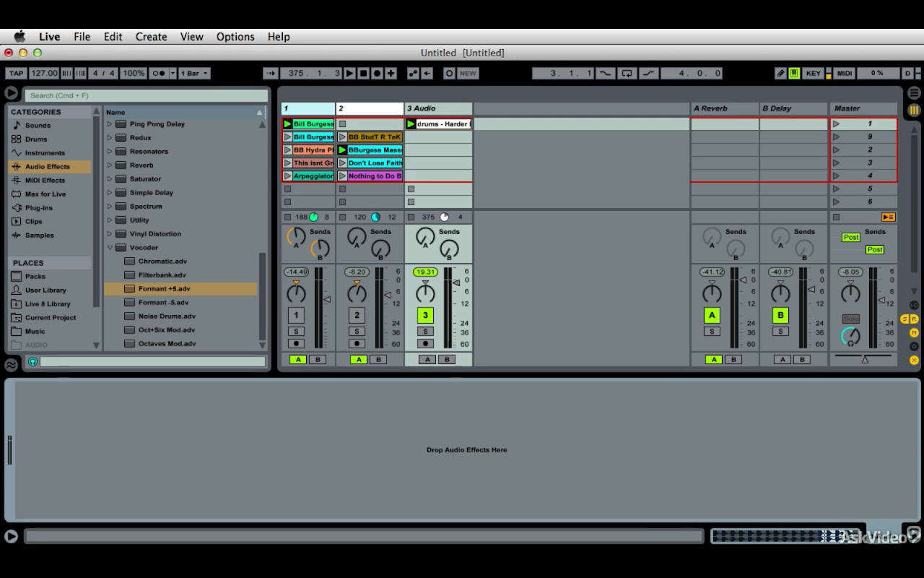Switch to Arrangement view using the selector icon

tap(914, 93)
